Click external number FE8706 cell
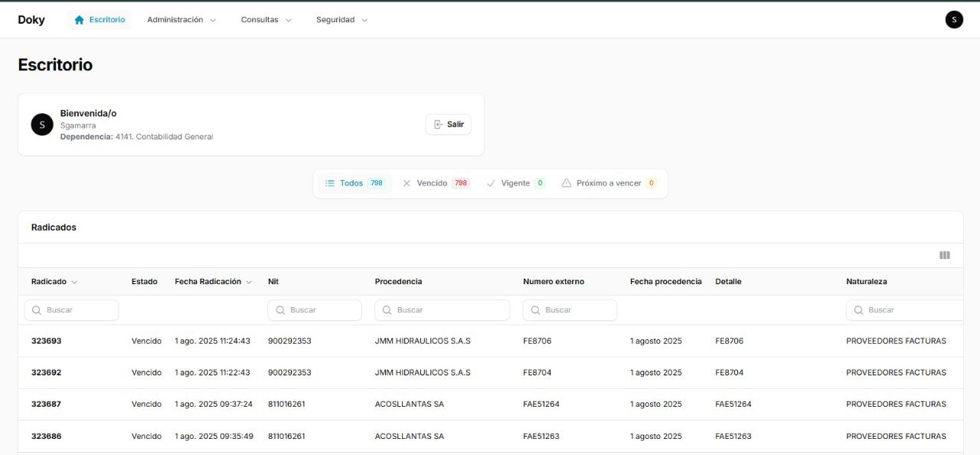980x455 pixels. (537, 341)
